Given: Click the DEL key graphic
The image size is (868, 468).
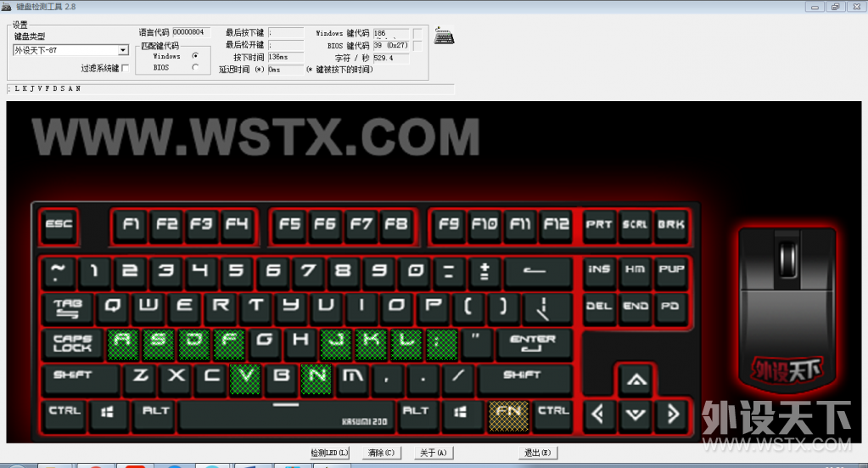Looking at the screenshot, I should point(599,307).
